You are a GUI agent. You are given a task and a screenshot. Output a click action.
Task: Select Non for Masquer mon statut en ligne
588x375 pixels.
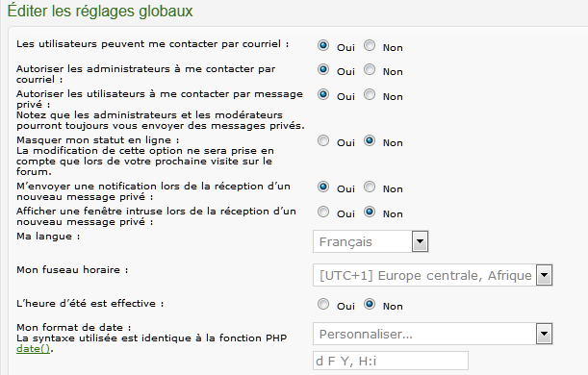[x=370, y=140]
